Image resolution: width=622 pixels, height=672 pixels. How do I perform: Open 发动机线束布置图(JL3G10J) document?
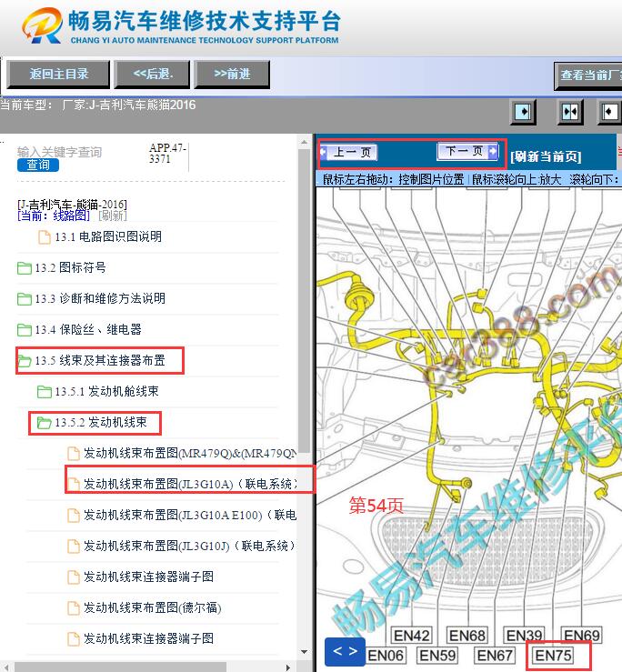pyautogui.click(x=189, y=546)
